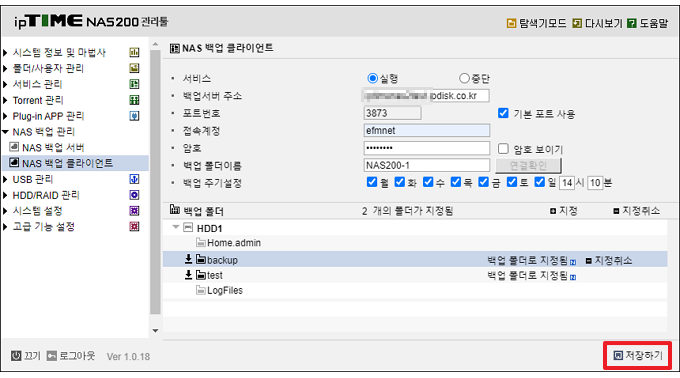
Task: Click 지정취소 in backup folder header
Action: point(636,211)
